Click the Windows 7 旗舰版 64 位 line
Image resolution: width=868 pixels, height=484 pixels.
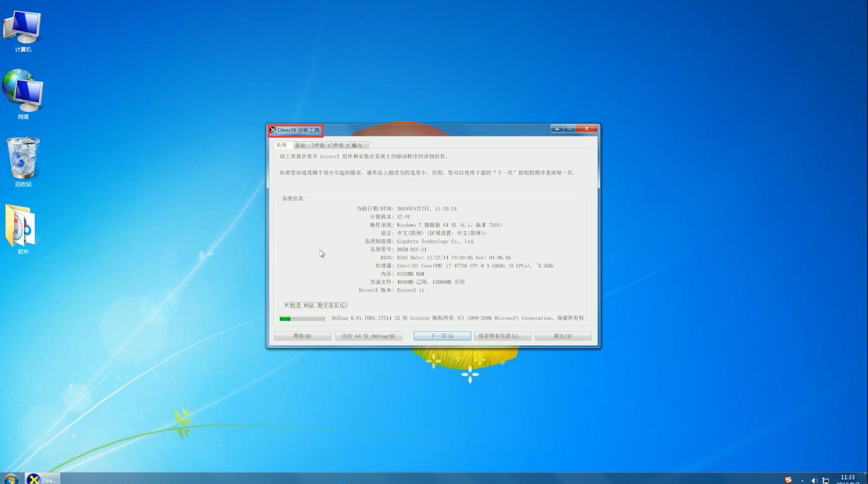pyautogui.click(x=450, y=225)
